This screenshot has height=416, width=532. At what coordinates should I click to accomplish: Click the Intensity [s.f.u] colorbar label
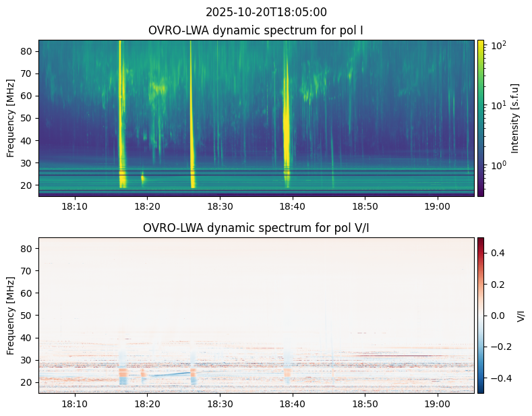[514, 119]
